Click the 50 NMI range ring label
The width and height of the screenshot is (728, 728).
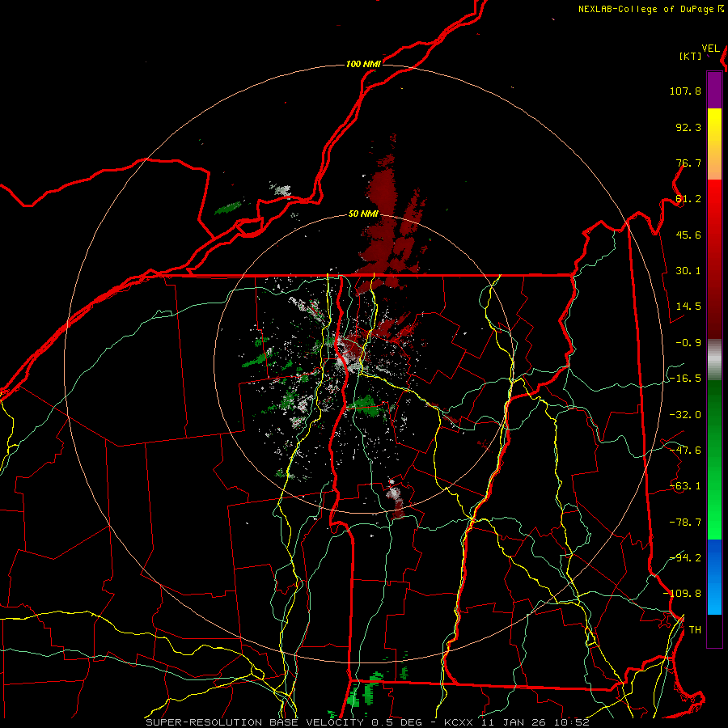pos(363,214)
